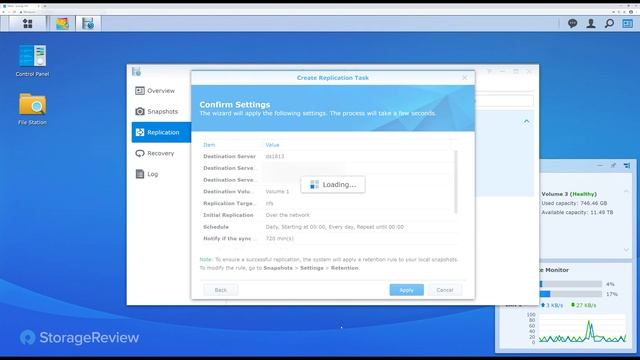Click the Snapshot Replication window title icon
This screenshot has width=640, height=360.
point(136,72)
